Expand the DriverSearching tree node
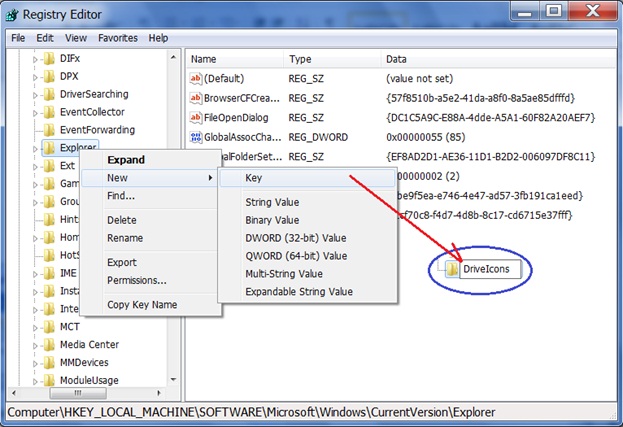The image size is (623, 427). pos(35,95)
